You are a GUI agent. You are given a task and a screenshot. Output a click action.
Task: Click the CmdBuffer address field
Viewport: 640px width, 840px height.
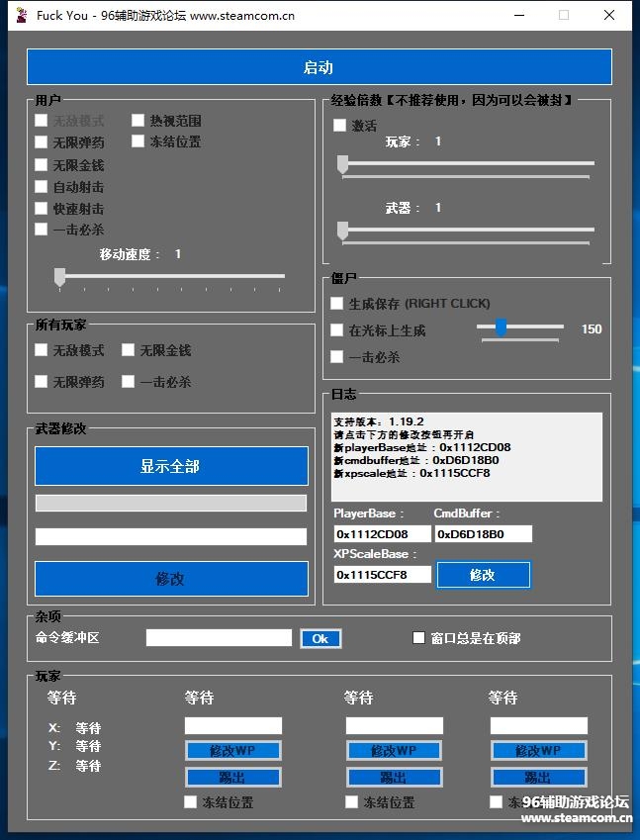point(484,534)
